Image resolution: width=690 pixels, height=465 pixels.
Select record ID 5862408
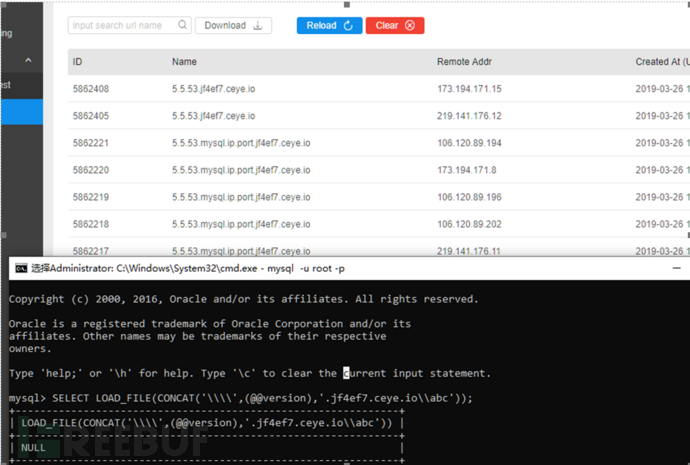click(91, 89)
